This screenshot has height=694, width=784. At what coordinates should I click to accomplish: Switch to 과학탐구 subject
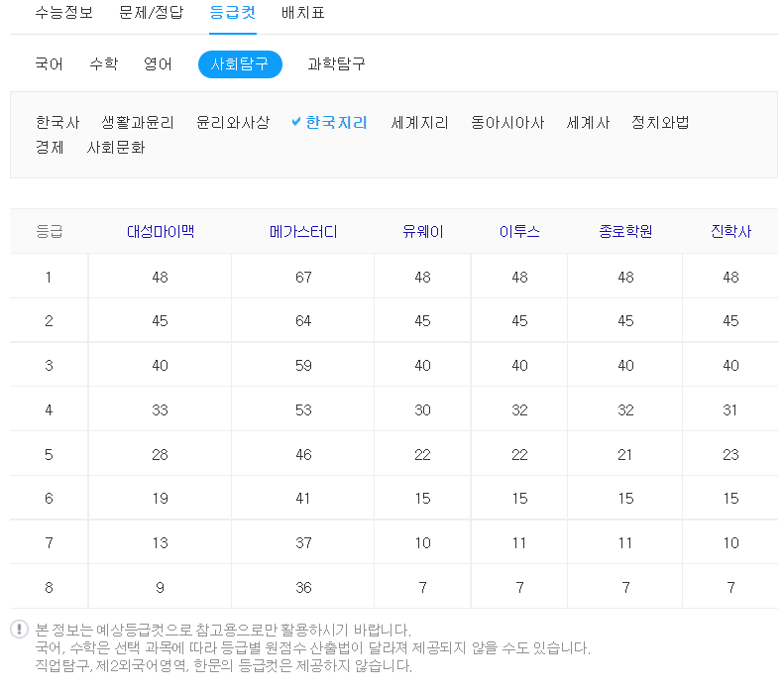[x=337, y=64]
